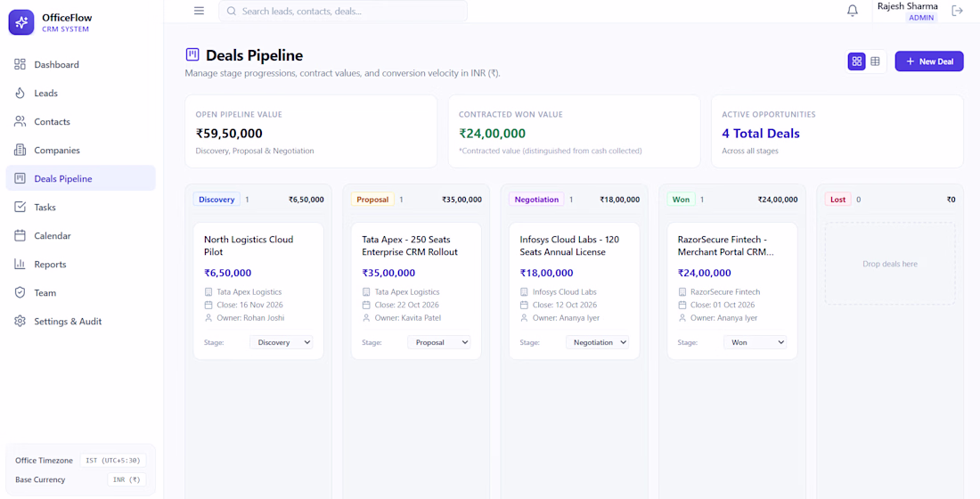980x499 pixels.
Task: Open RazorSecure Fintech Merchant Portal deal title
Action: tap(726, 246)
